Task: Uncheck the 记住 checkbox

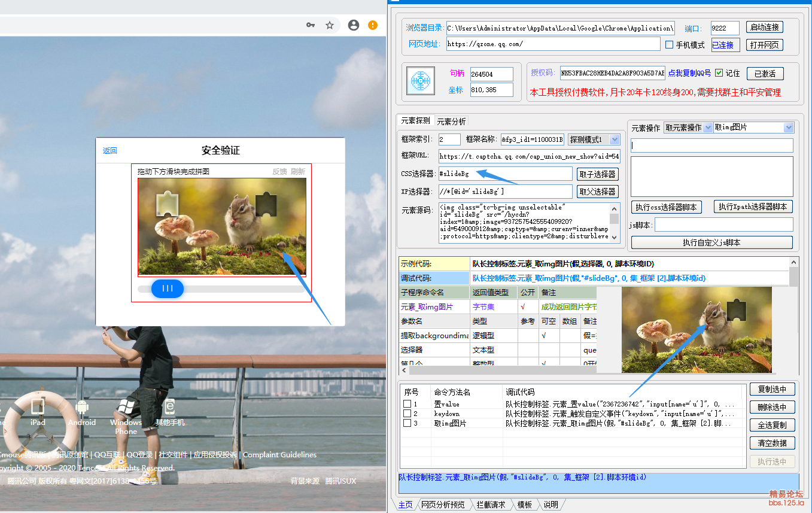Action: click(719, 73)
